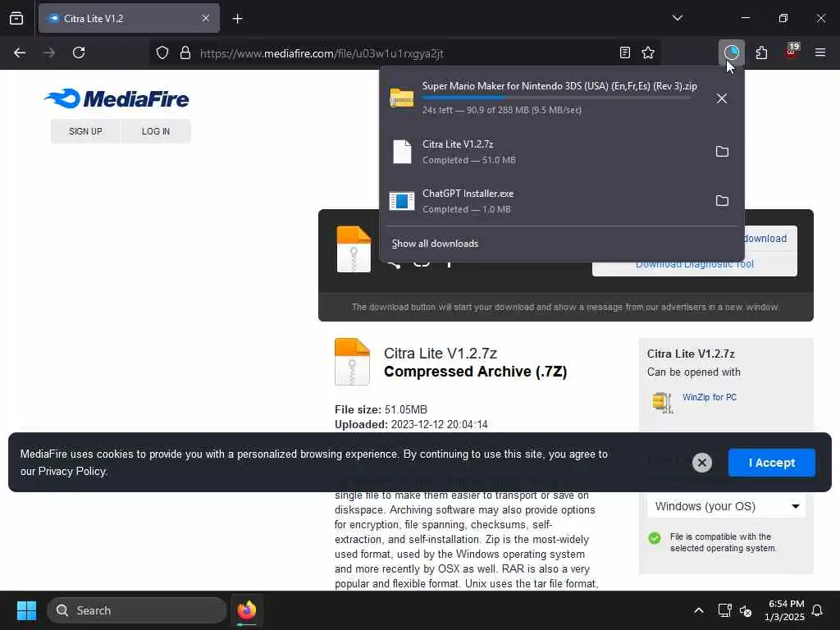
Task: Click Show all downloads
Action: (x=435, y=244)
